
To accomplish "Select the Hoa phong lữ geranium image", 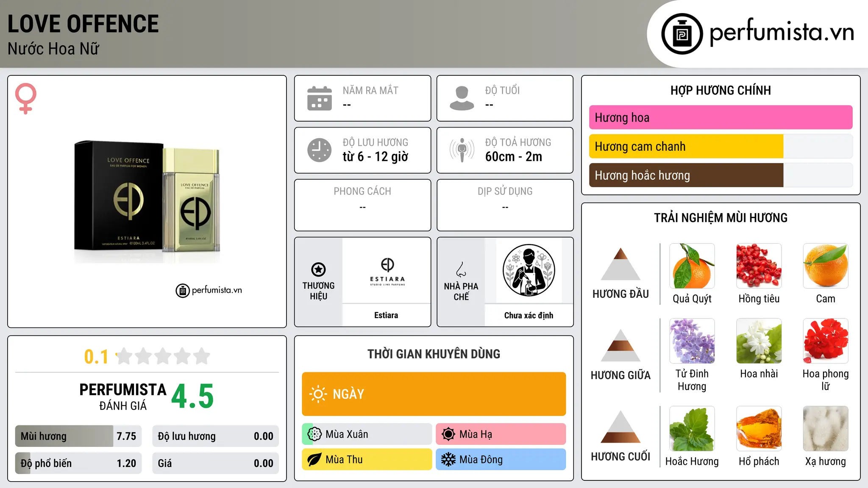I will 826,341.
